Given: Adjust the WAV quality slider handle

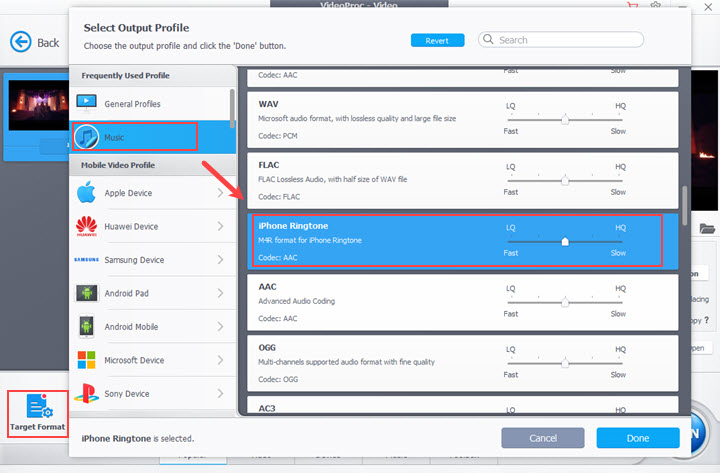Looking at the screenshot, I should click(x=565, y=120).
